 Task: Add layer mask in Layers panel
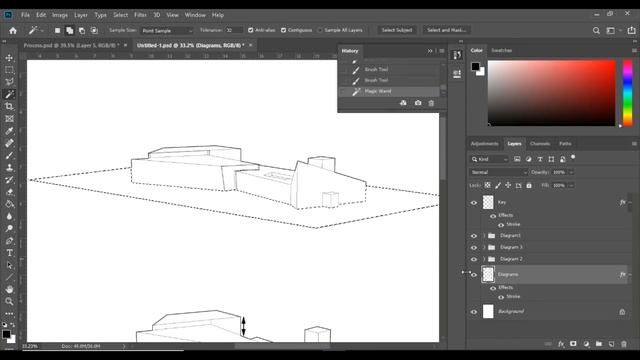coord(573,344)
